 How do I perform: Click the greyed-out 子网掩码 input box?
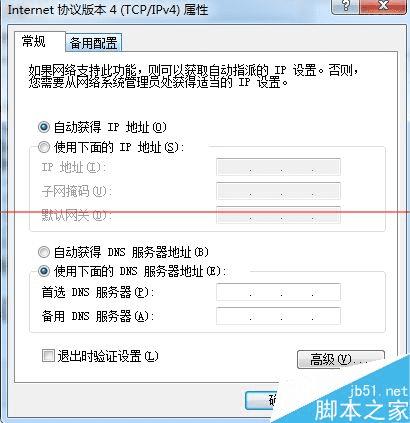point(278,191)
